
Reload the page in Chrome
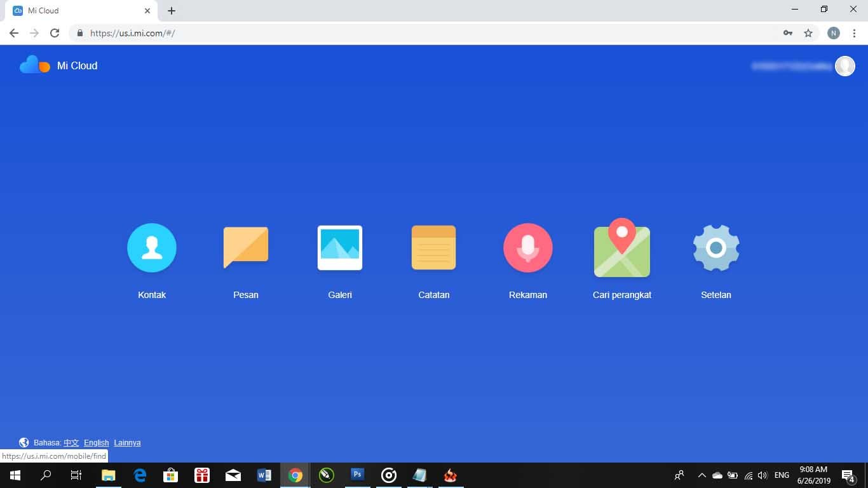(55, 33)
